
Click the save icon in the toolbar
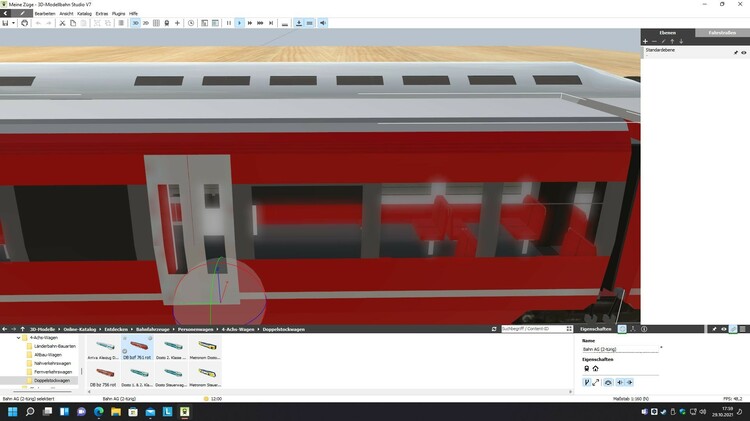click(x=6, y=22)
